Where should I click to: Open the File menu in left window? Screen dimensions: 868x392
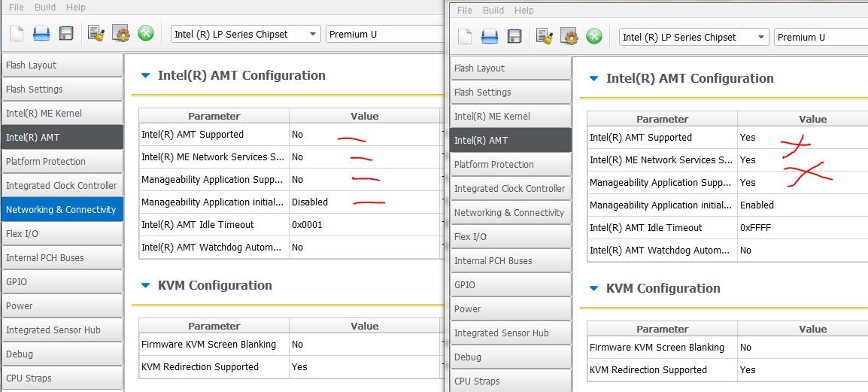17,8
